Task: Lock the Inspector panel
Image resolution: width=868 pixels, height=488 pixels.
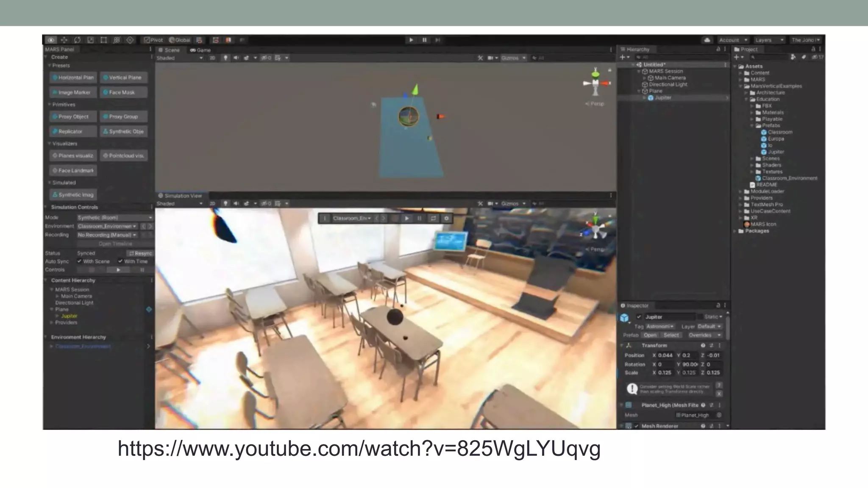Action: [x=718, y=305]
